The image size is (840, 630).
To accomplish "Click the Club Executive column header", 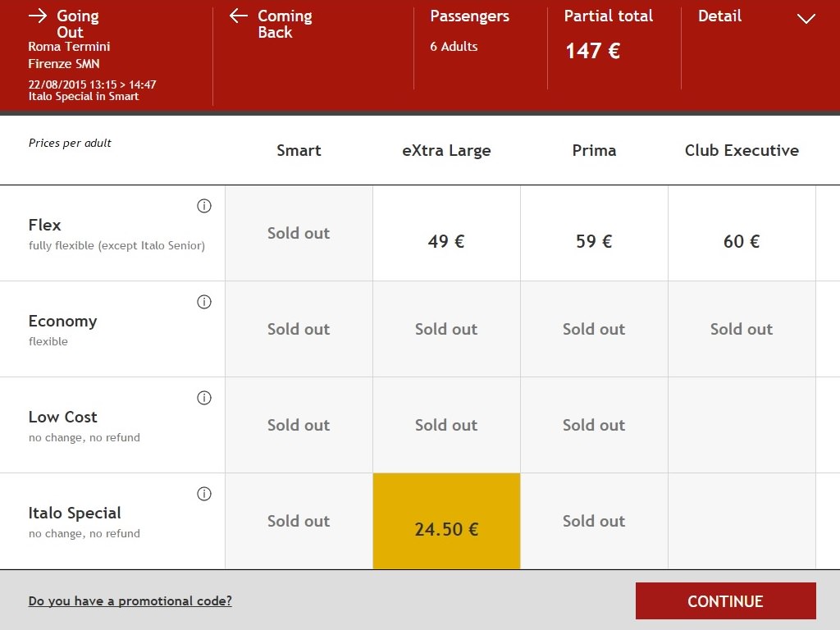I will [742, 151].
